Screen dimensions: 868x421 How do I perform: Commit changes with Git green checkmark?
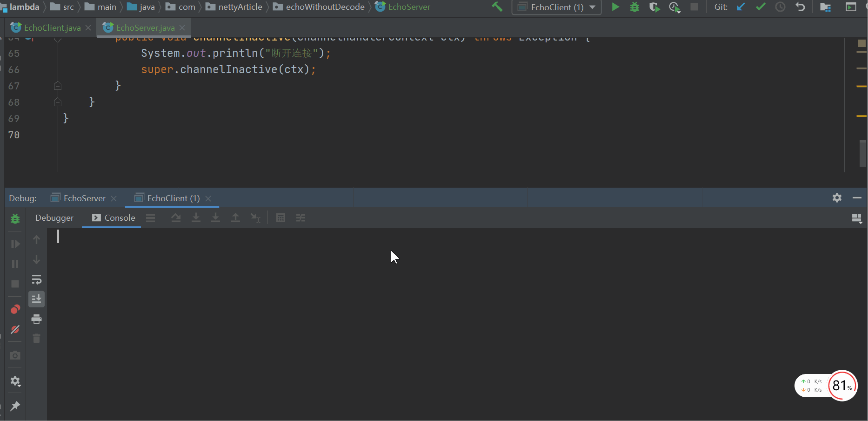[761, 7]
